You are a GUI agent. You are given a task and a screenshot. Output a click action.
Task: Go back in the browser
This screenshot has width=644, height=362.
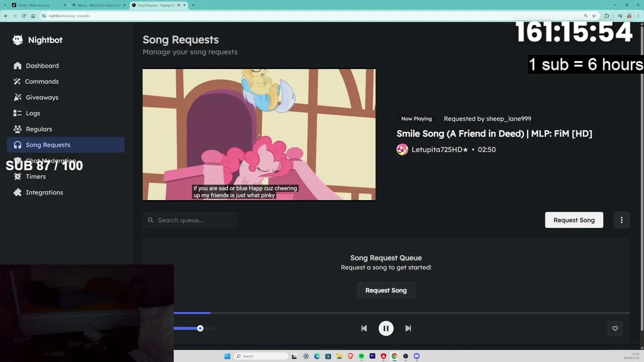point(6,16)
